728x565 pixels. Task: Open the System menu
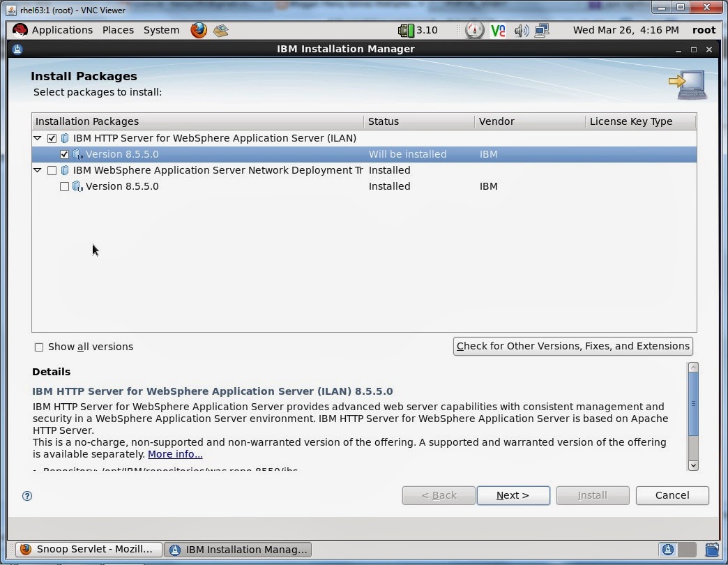tap(161, 30)
